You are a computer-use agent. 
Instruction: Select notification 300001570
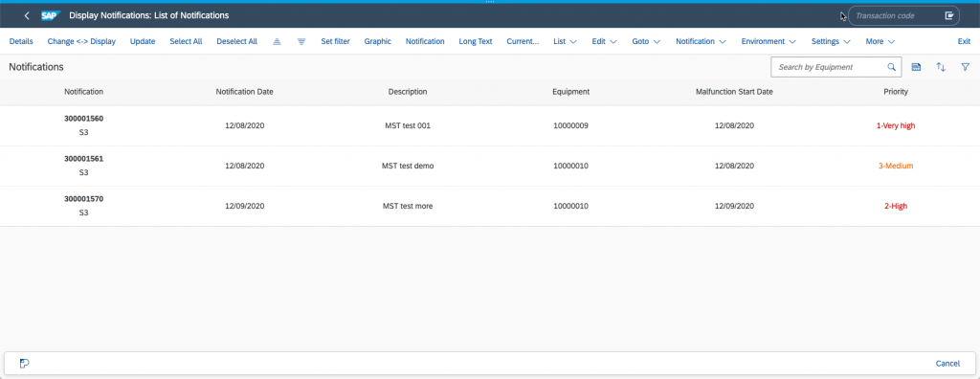pyautogui.click(x=84, y=199)
